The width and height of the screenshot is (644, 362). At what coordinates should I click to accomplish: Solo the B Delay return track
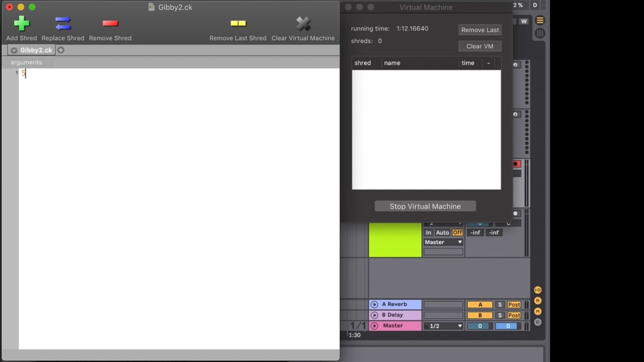tap(500, 315)
